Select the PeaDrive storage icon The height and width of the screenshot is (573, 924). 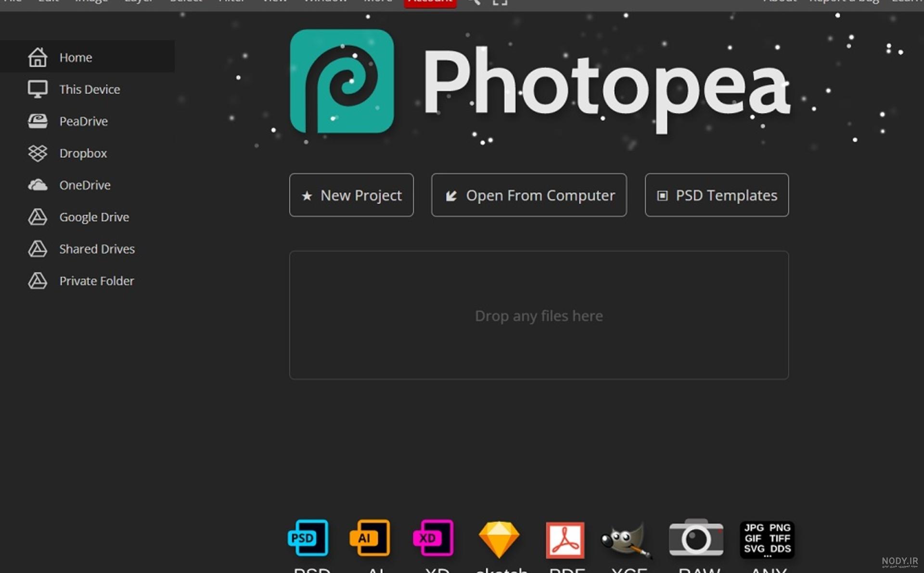[x=38, y=121]
